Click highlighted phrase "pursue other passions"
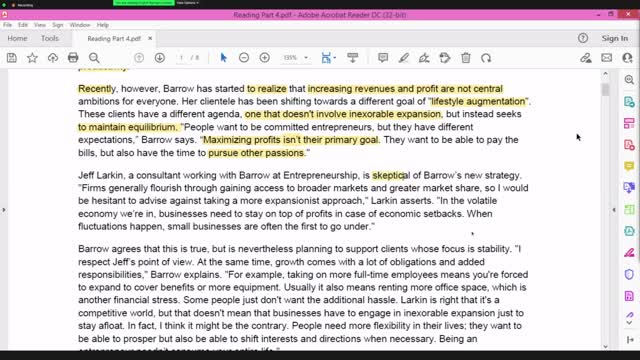Image resolution: width=640 pixels, height=360 pixels. point(256,153)
